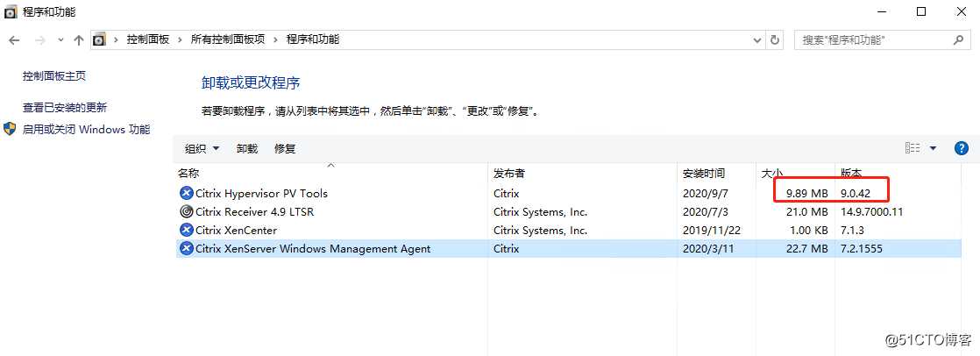Screen dimensions: 980x356
Task: Click the 修复 toolbar command
Action: click(x=284, y=149)
